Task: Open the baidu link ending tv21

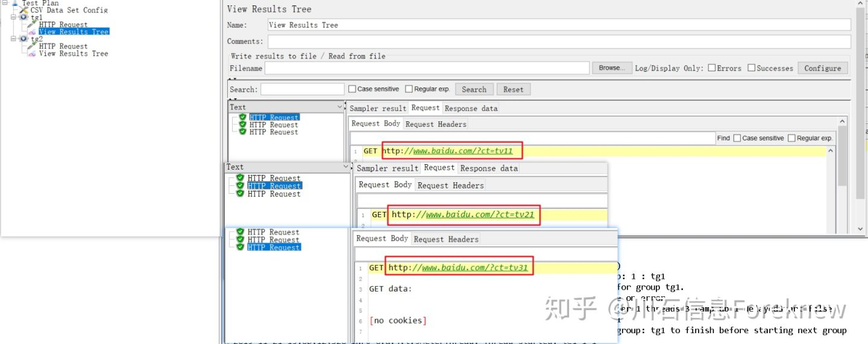Action: (x=480, y=214)
